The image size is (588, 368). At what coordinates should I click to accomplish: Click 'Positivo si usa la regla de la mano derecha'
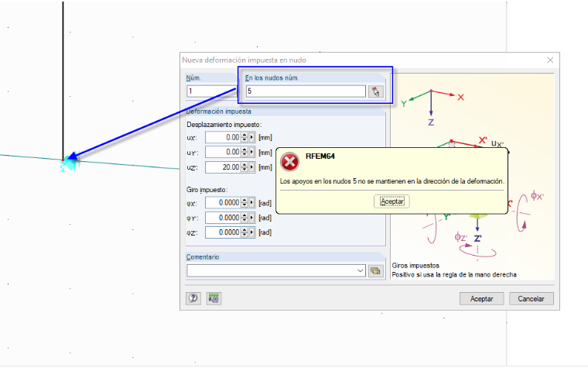coord(454,275)
